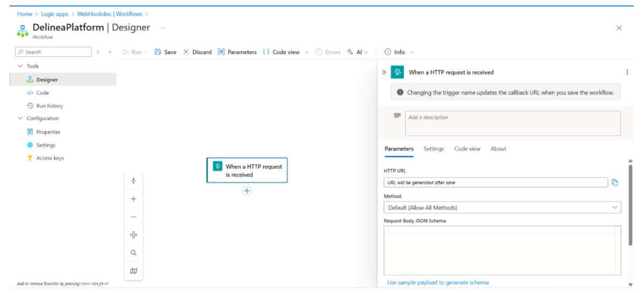Toggle the minimap icon on canvas
This screenshot has width=644, height=293.
[134, 271]
